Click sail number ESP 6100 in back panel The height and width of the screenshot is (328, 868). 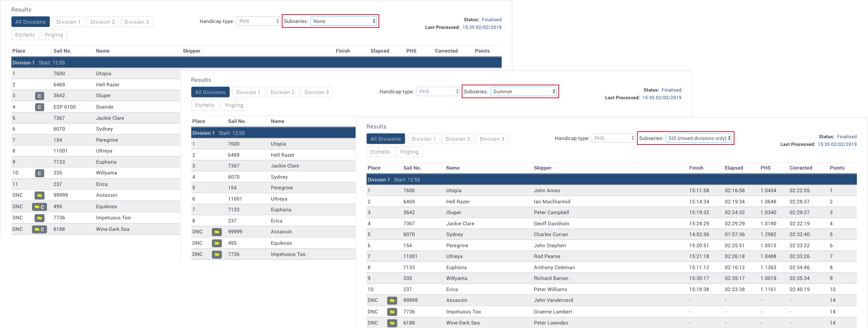pos(64,107)
